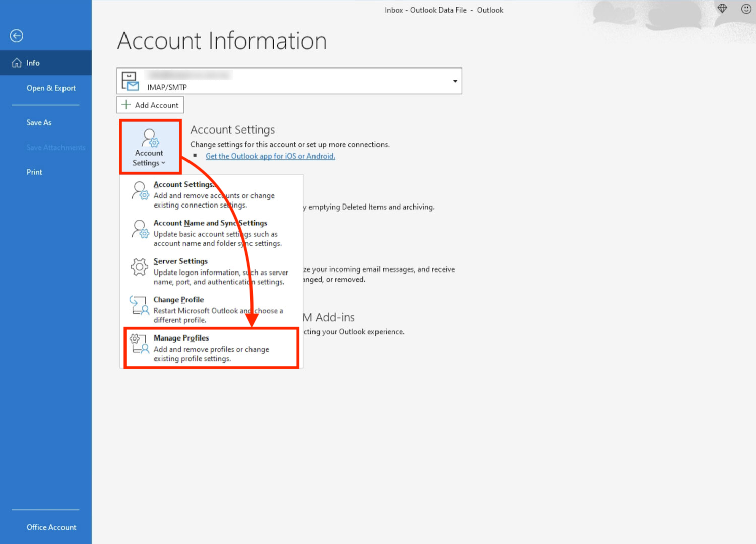The height and width of the screenshot is (544, 756).
Task: Choose Print from the left sidebar
Action: click(x=34, y=172)
